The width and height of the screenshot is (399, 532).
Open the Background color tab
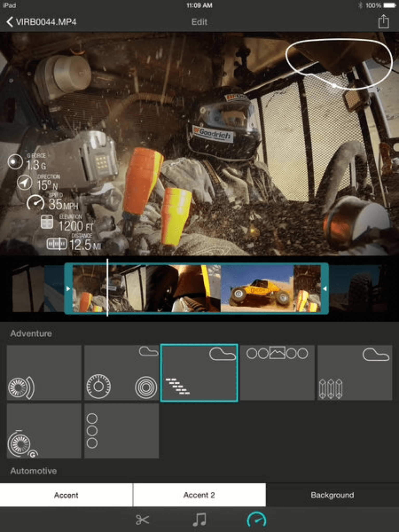tap(332, 495)
